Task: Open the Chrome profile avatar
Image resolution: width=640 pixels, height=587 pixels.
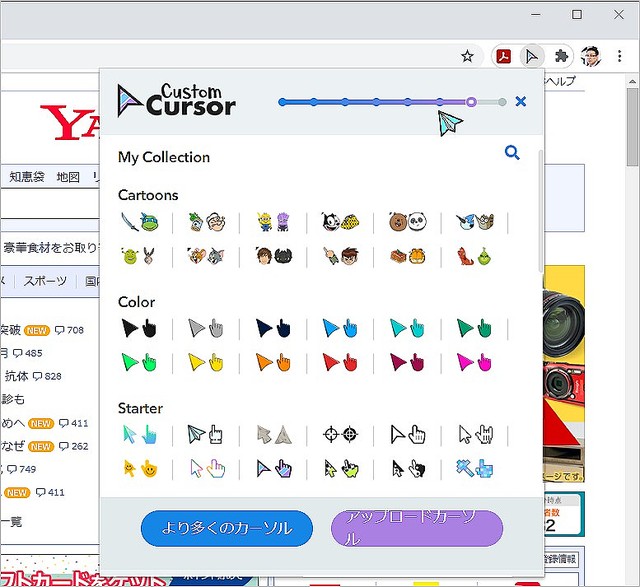Action: pyautogui.click(x=591, y=56)
